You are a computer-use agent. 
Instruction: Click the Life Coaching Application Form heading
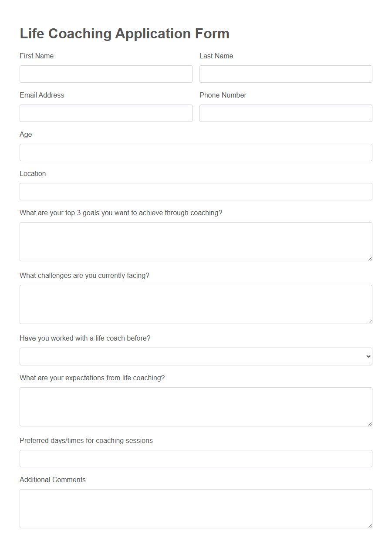point(124,34)
